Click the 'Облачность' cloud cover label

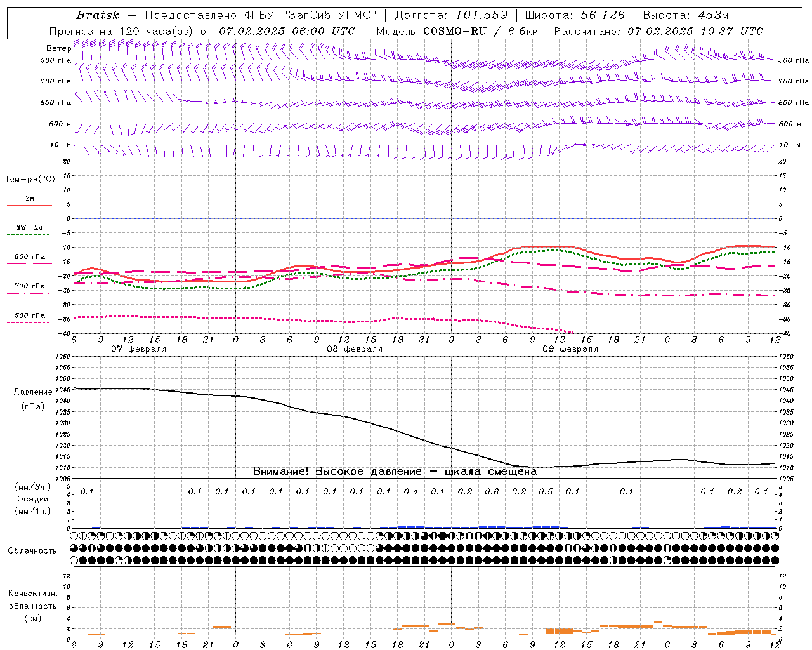32,551
